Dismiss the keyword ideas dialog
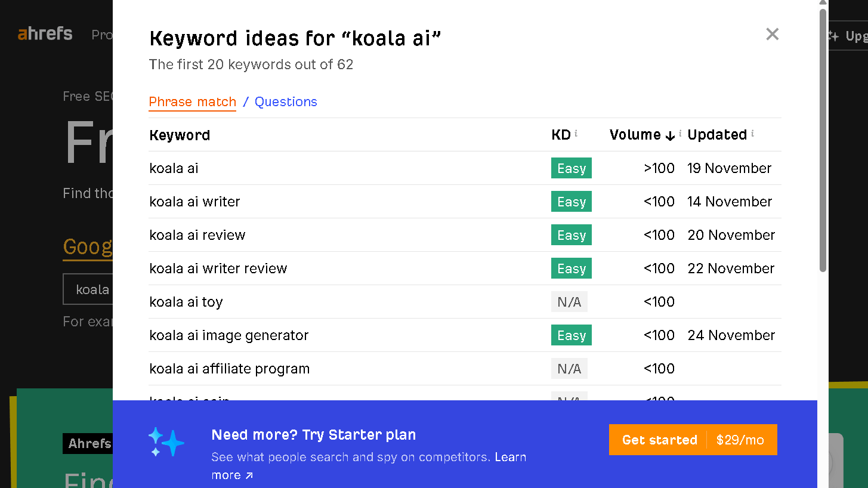The image size is (868, 488). pos(772,34)
